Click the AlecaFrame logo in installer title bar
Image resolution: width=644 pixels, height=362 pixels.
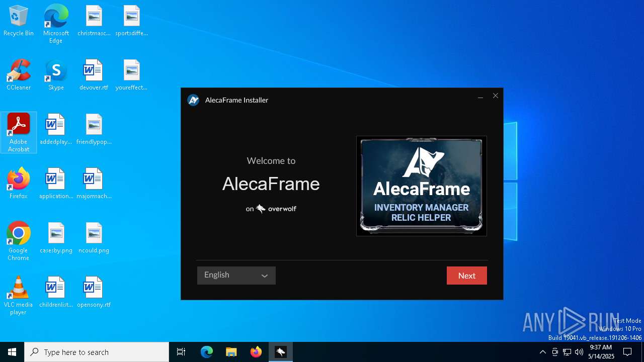(193, 100)
